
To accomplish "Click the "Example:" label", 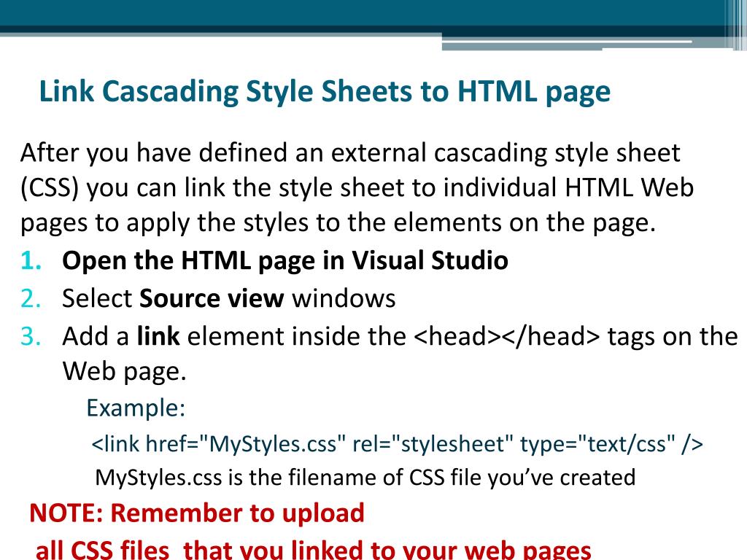I will pyautogui.click(x=136, y=408).
